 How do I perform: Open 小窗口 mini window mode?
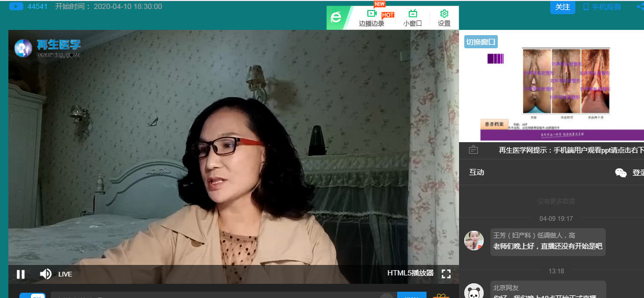[412, 18]
